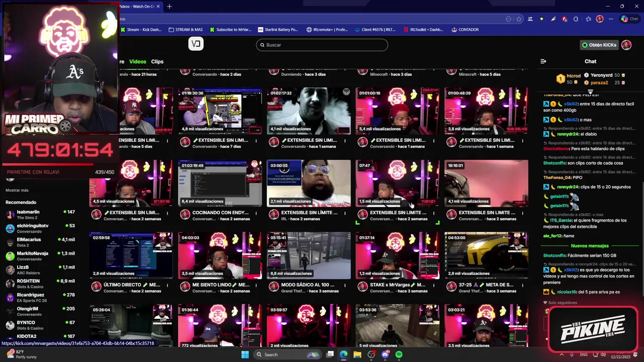Open the weather widget '82°F Partly sunny'
Image resolution: width=644 pixels, height=362 pixels.
point(22,354)
